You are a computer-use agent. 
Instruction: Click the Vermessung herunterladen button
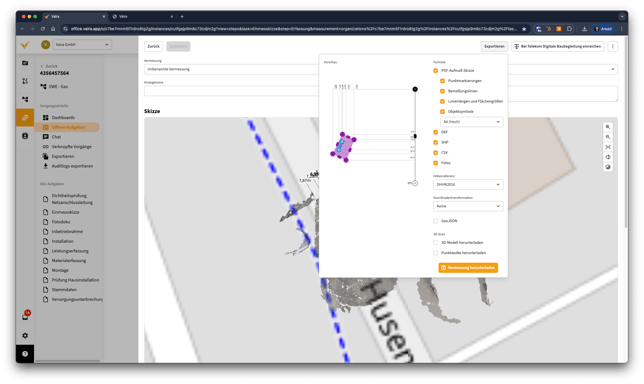tap(468, 268)
